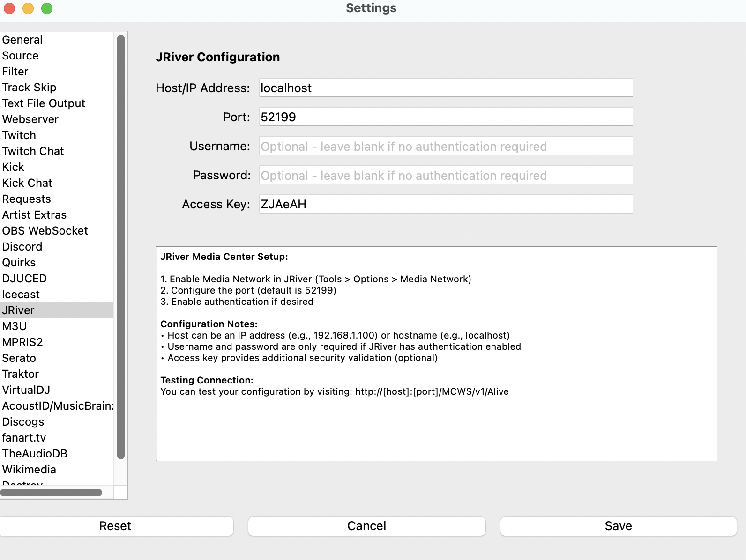The width and height of the screenshot is (746, 560).
Task: Click the Cancel button
Action: coord(366,526)
